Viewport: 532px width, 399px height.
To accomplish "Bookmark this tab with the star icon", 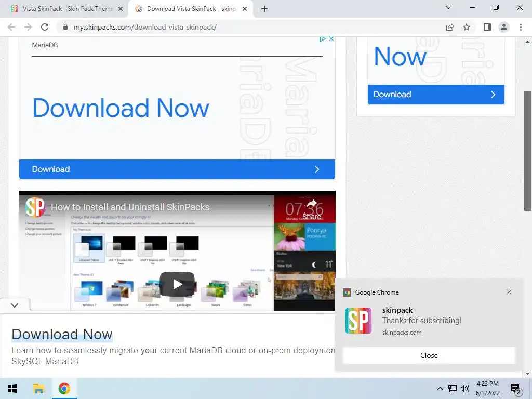I will (467, 27).
